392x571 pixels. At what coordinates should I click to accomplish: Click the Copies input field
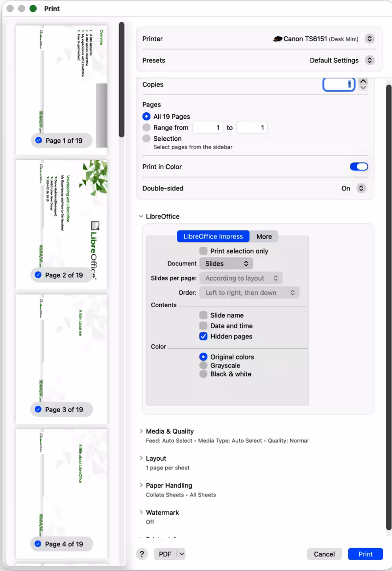339,84
